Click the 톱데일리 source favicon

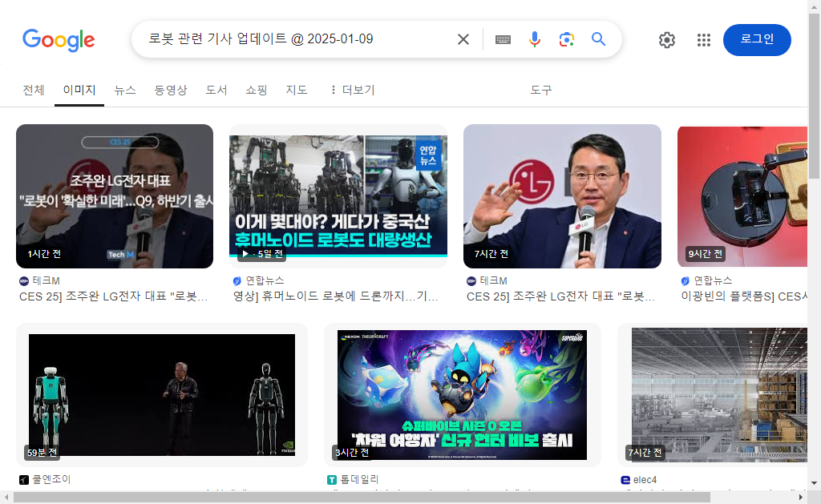[x=331, y=479]
